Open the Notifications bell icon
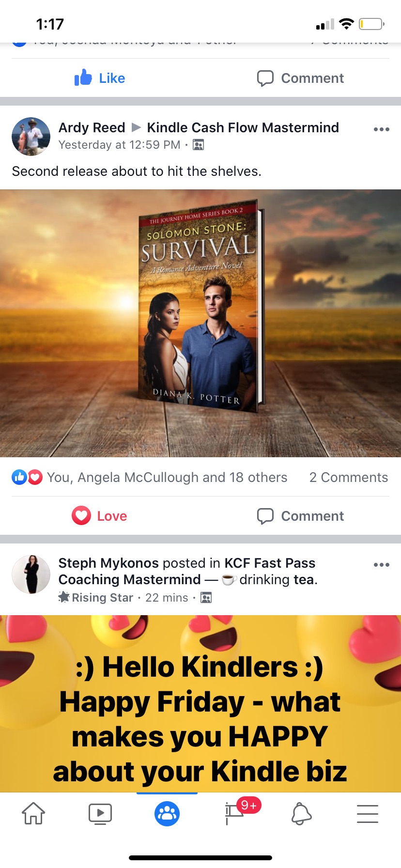401x868 pixels. (x=301, y=813)
